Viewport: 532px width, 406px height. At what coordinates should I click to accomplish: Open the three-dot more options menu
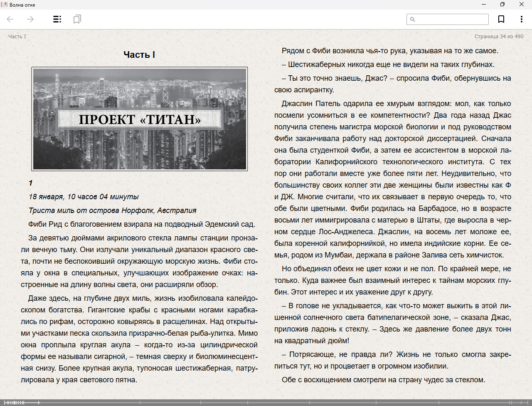point(521,19)
